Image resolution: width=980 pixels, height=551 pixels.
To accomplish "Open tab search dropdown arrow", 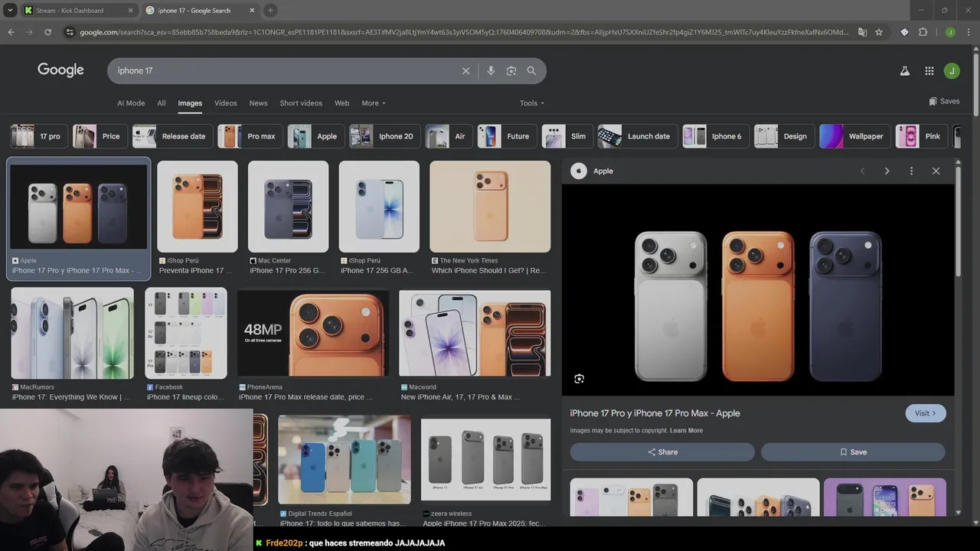I will coord(10,10).
